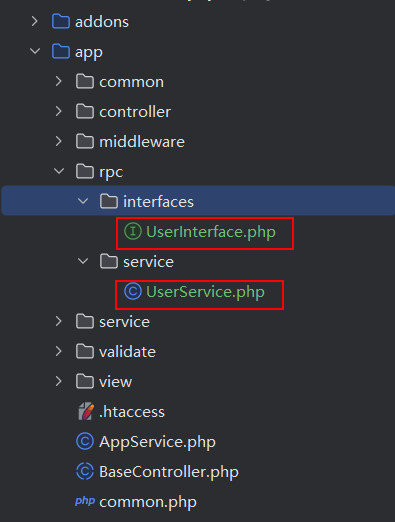The width and height of the screenshot is (395, 522).
Task: Expand the validate folder chevron
Action: point(59,352)
